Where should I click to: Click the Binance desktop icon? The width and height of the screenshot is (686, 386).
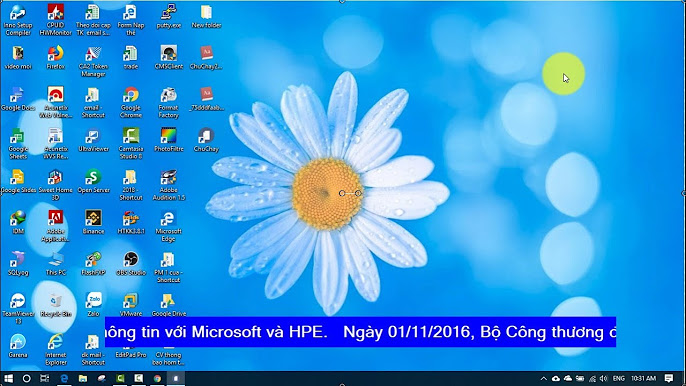93,222
